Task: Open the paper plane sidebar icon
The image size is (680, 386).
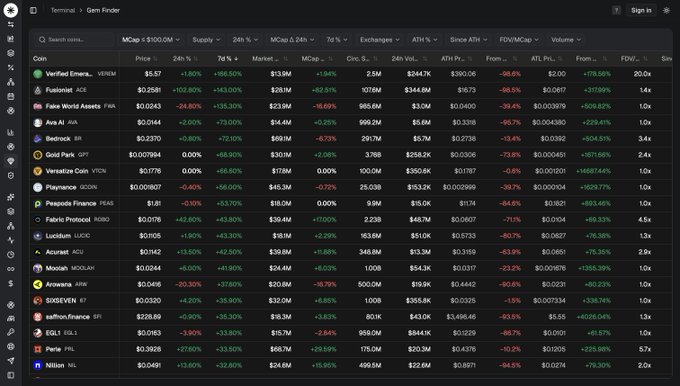Action: point(10,361)
